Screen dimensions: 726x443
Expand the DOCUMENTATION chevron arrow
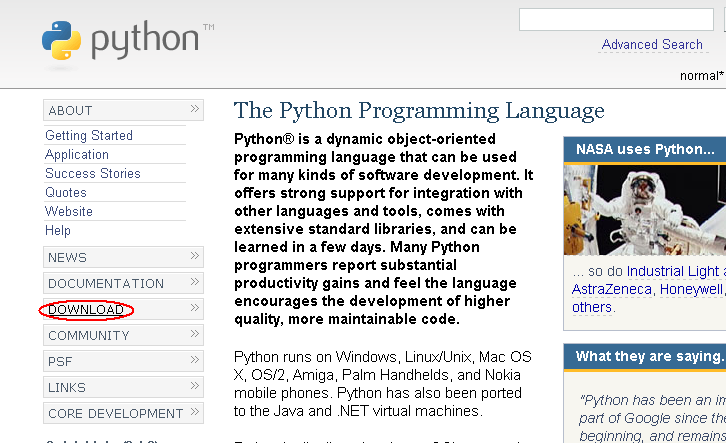(x=195, y=282)
